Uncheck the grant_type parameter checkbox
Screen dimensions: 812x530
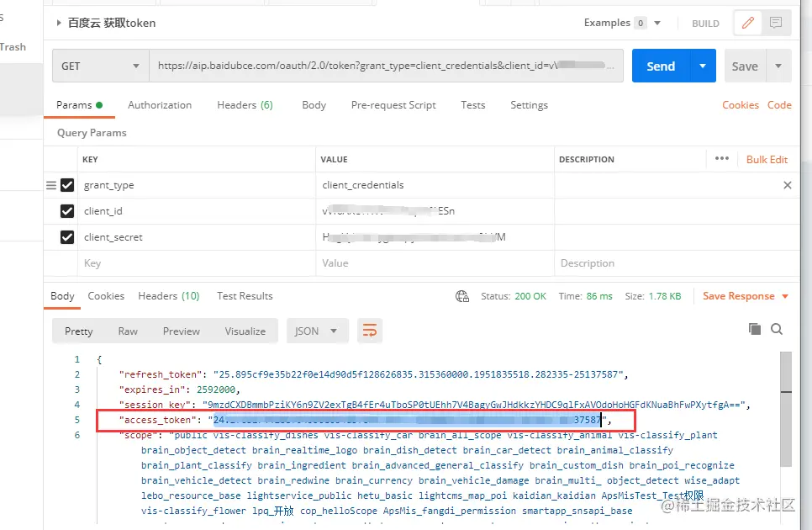tap(67, 185)
